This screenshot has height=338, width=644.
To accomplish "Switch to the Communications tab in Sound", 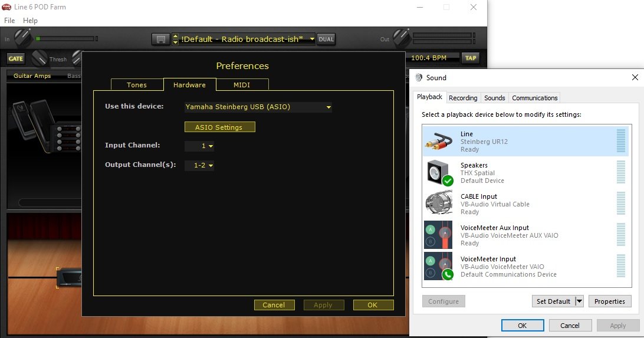I will [535, 98].
